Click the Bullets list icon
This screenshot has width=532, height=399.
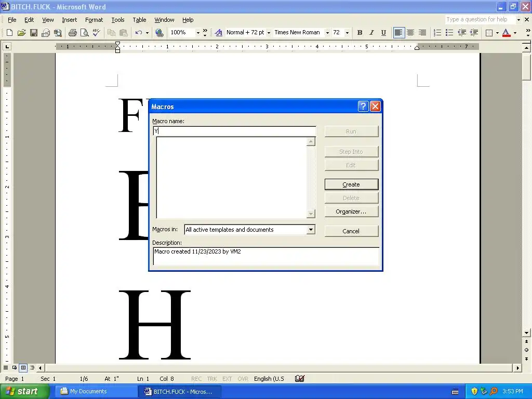[449, 33]
